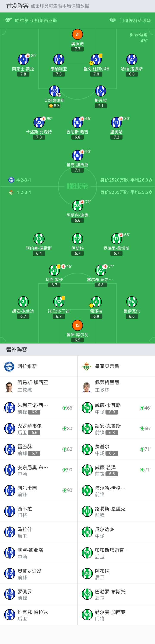155x644 pixels.
Task: Open substitute goalkeeper 西韦拉 entry
Action: click(x=39, y=511)
